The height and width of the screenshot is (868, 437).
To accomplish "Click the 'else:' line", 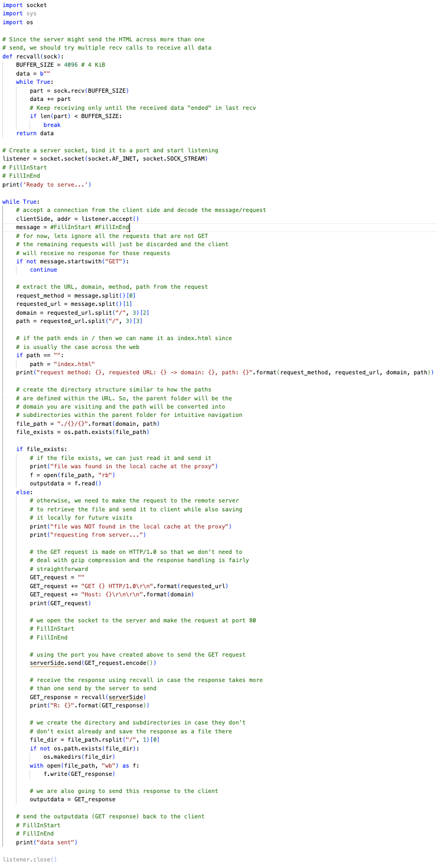I will [x=25, y=492].
